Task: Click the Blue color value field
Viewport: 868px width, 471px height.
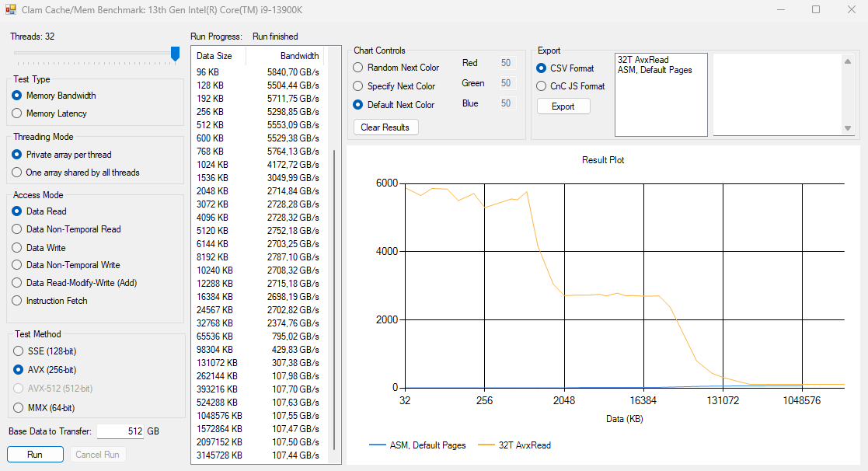Action: coord(507,103)
